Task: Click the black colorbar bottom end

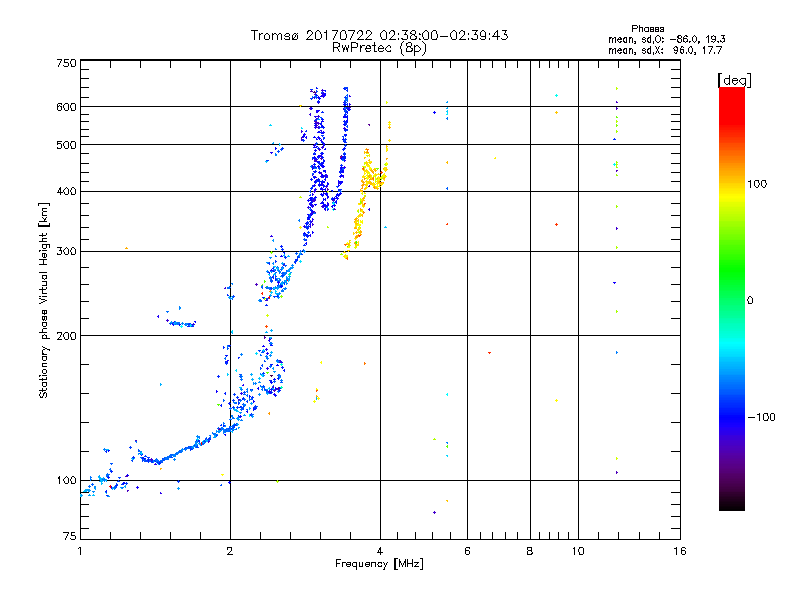Action: pyautogui.click(x=732, y=504)
